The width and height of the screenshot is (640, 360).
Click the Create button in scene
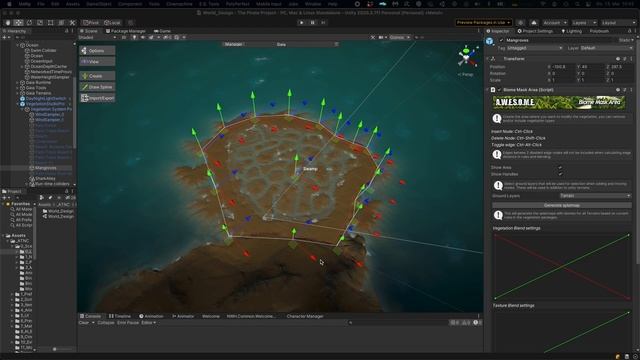(x=97, y=76)
